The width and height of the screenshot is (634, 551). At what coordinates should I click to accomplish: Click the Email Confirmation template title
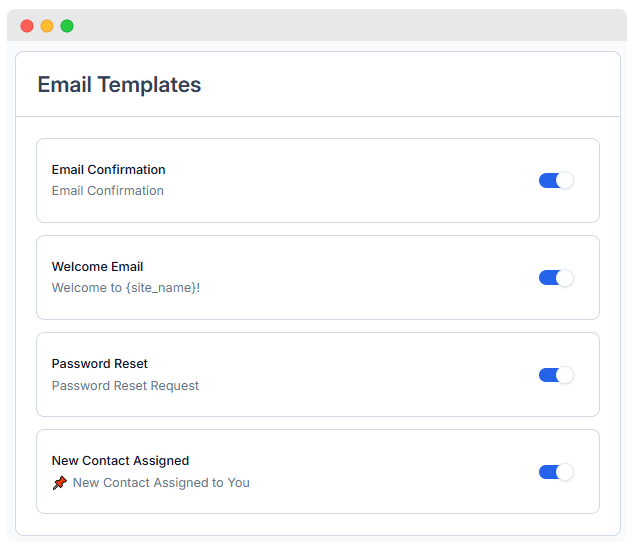108,170
